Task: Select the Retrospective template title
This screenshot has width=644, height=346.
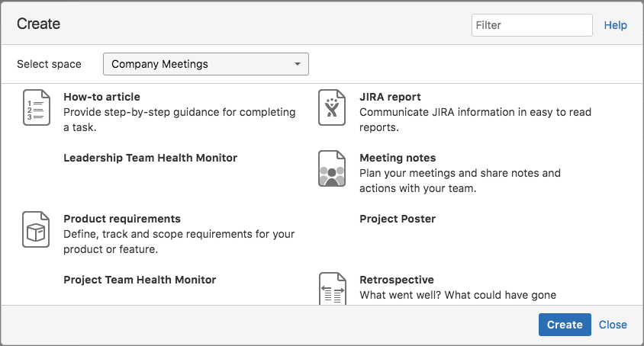Action: coord(397,280)
